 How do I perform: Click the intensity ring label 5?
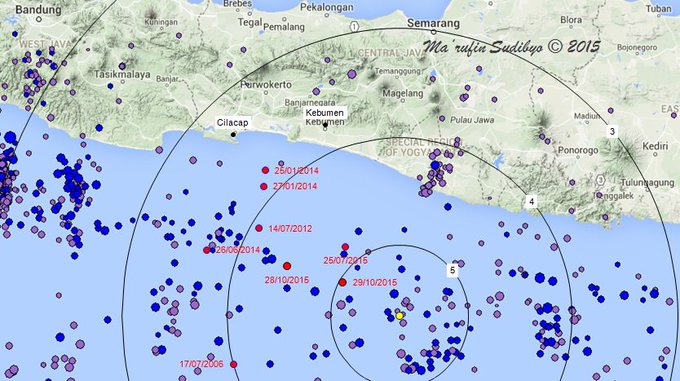click(452, 270)
